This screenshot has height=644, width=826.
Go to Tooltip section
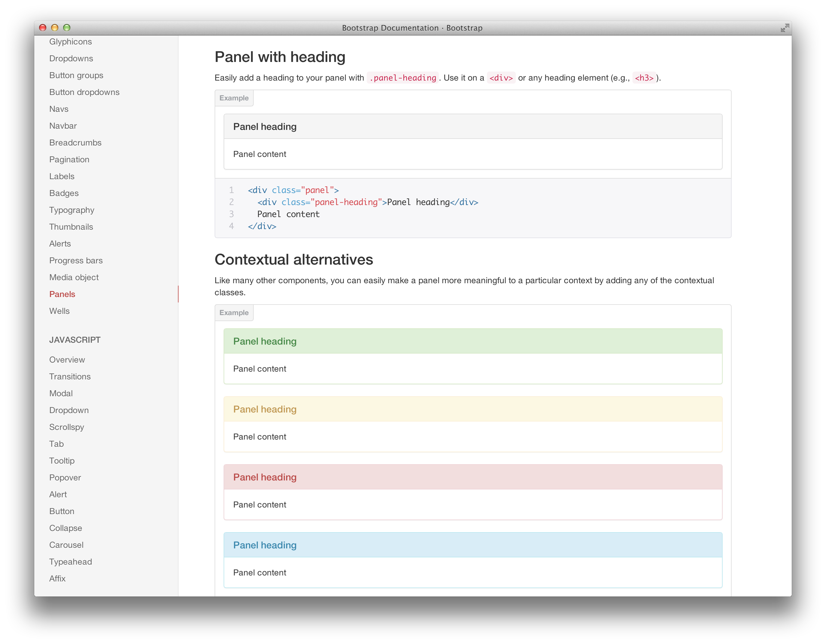click(62, 461)
